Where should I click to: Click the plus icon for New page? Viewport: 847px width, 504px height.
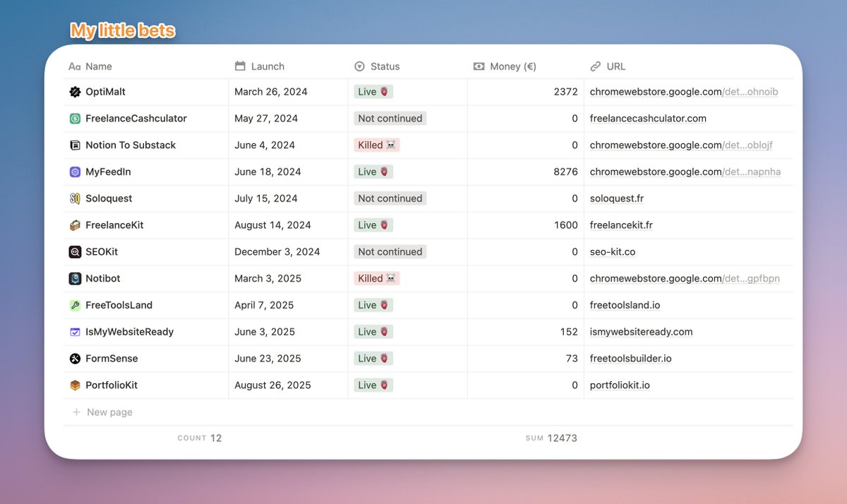76,412
